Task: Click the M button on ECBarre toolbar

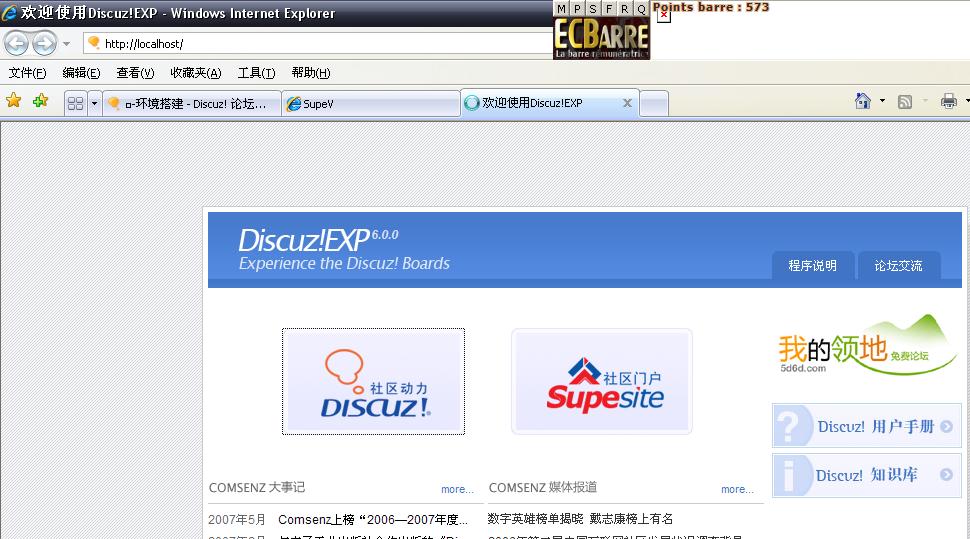Action: (561, 9)
